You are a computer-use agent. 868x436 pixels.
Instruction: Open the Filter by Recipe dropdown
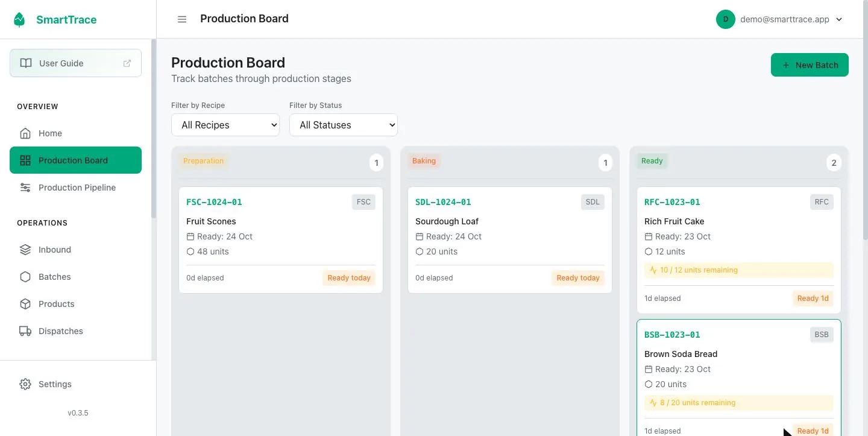coord(225,125)
